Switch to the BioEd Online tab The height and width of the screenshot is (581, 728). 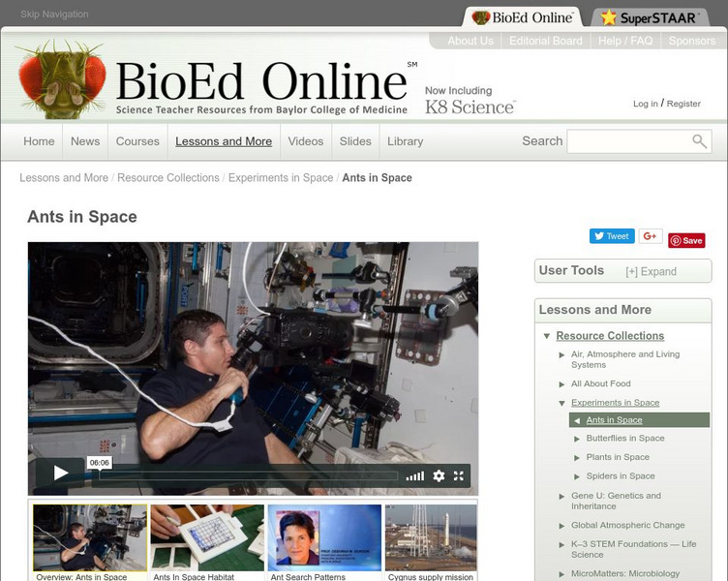click(523, 17)
